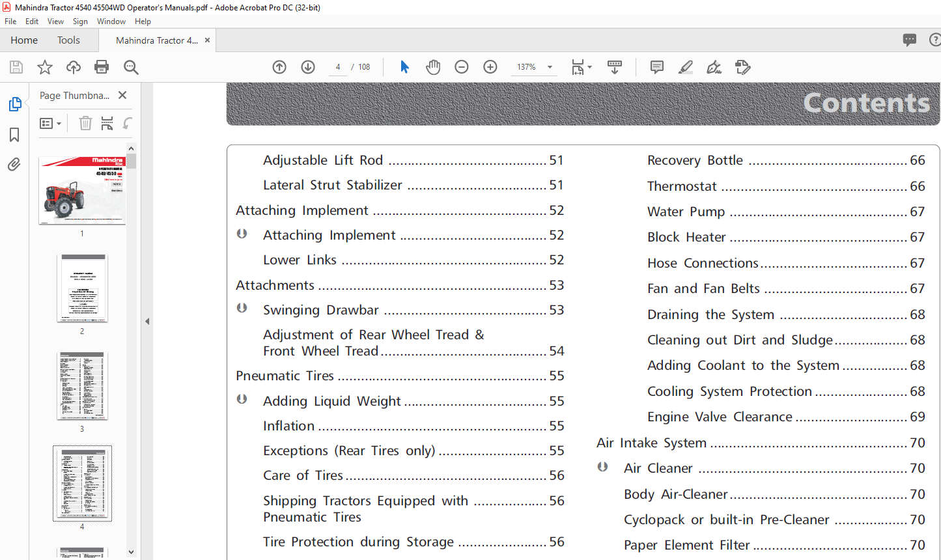Close the Mahindra Tractor document tab
The height and width of the screenshot is (560, 941).
(x=208, y=40)
